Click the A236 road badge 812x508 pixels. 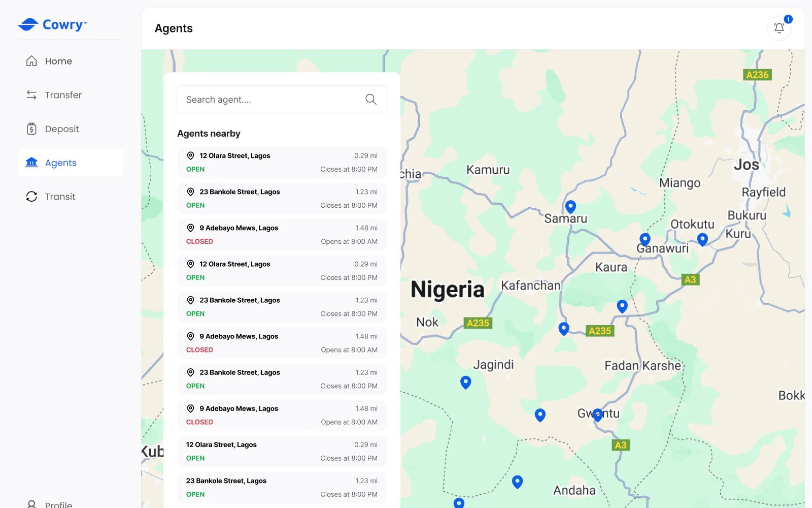coord(757,75)
